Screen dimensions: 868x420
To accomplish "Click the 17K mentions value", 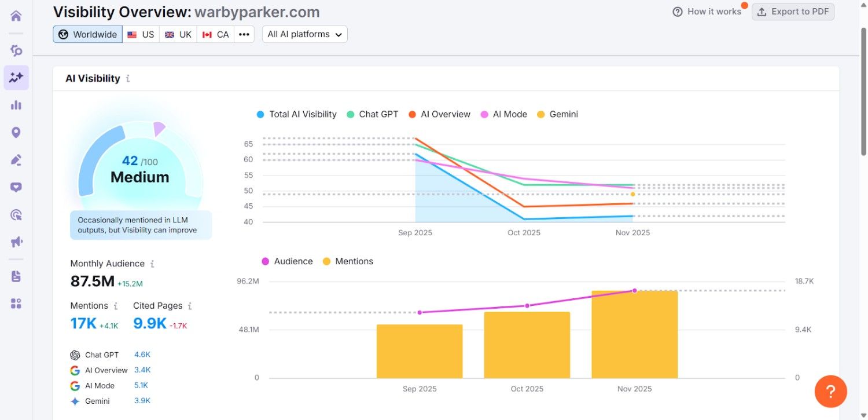I will (x=83, y=323).
